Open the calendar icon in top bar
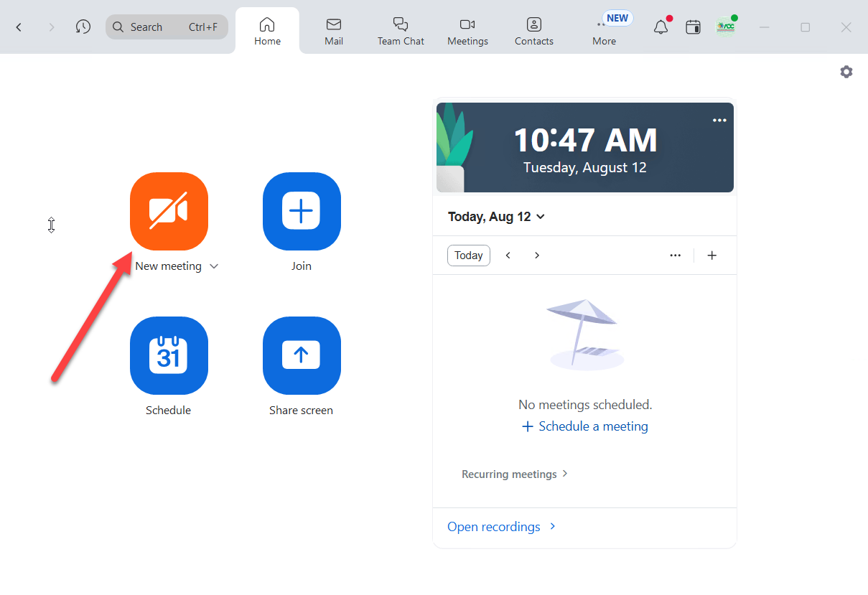Viewport: 868px width, 595px height. 693,27
